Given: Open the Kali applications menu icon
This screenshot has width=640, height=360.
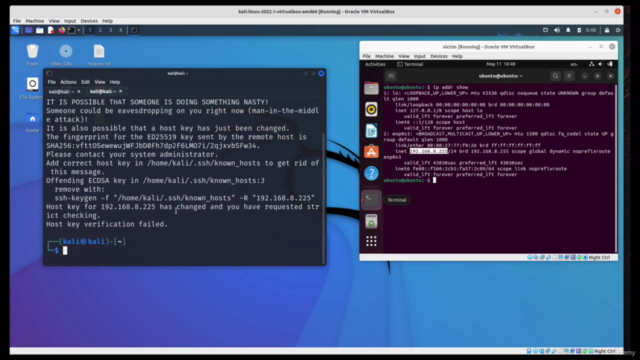Looking at the screenshot, I should point(15,30).
